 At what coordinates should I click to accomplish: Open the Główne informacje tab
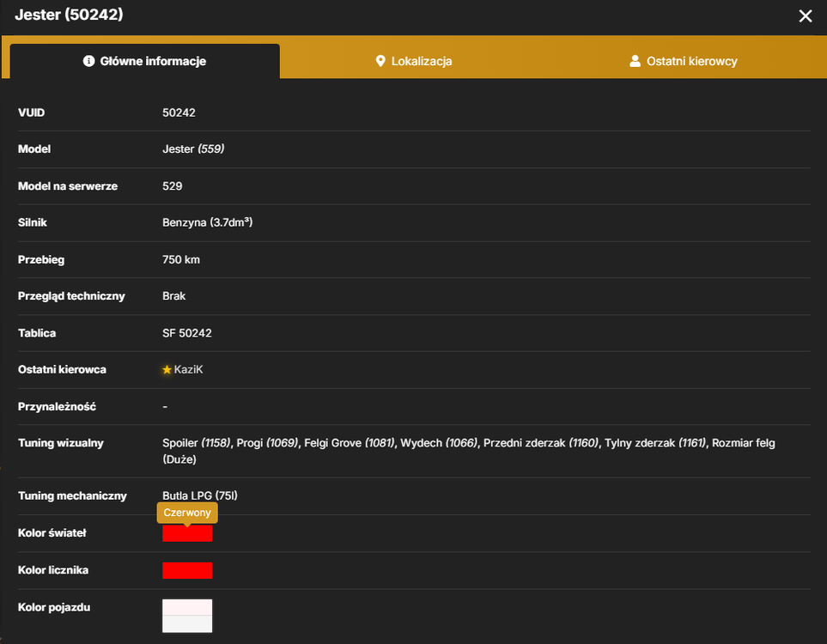tap(144, 61)
